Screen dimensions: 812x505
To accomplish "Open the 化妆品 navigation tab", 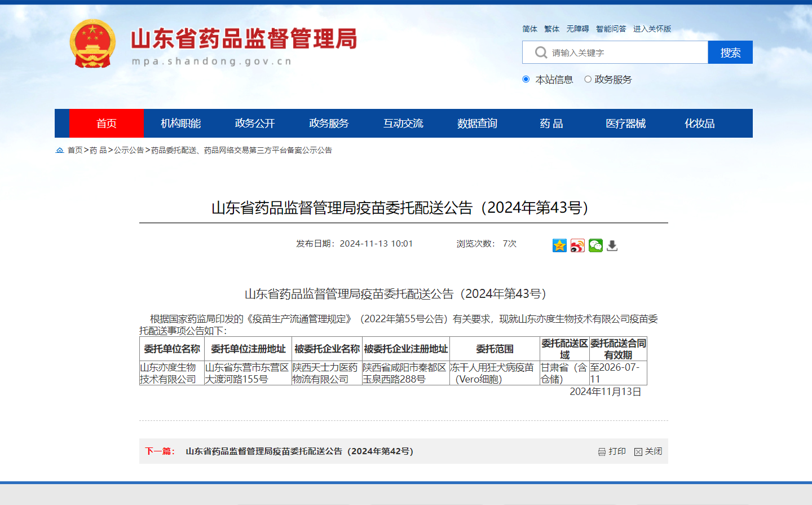I will coord(699,124).
